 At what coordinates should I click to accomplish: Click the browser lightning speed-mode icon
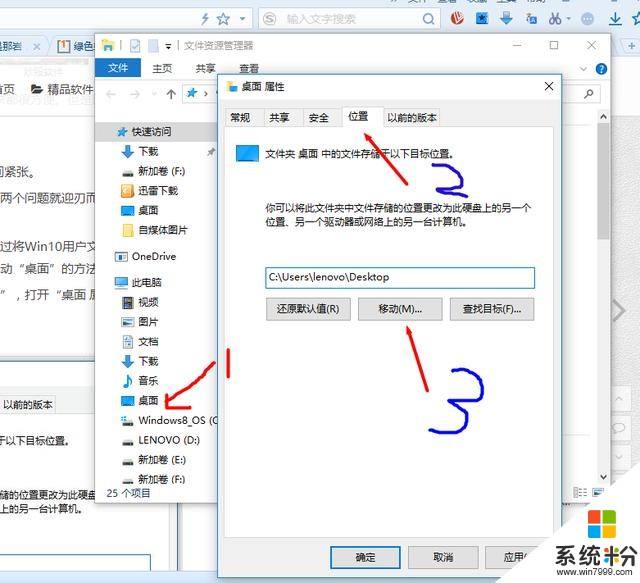pos(205,18)
